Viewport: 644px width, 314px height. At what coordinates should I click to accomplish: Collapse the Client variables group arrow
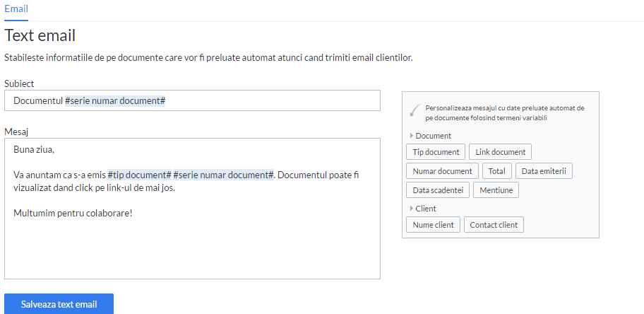pos(412,208)
